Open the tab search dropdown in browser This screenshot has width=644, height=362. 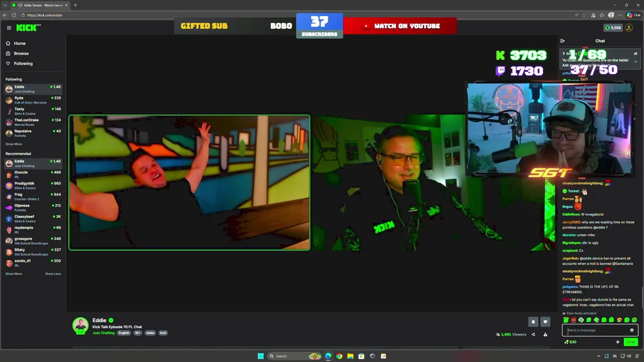6,5
